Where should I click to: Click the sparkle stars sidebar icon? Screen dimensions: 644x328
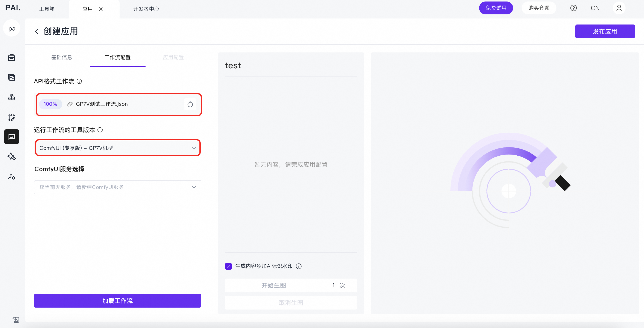(x=12, y=156)
